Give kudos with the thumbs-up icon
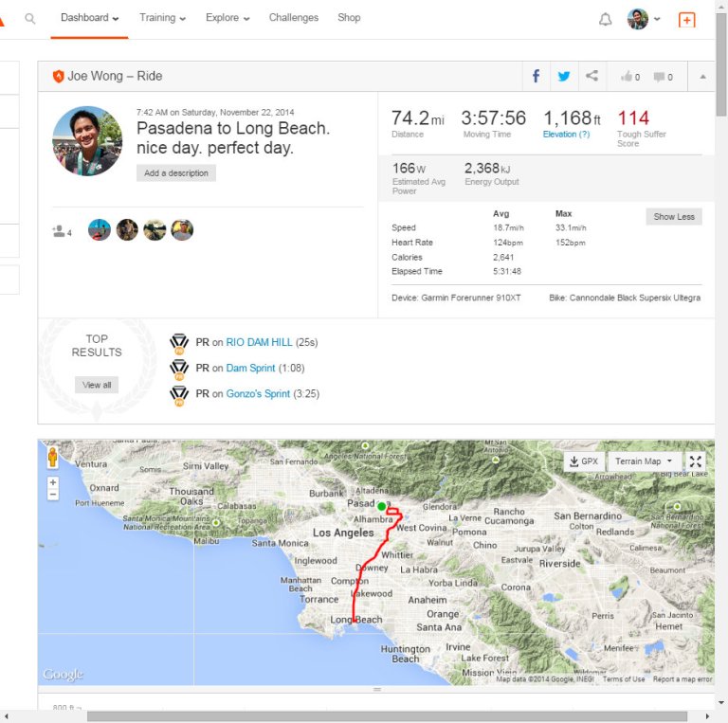The image size is (728, 723). point(629,77)
